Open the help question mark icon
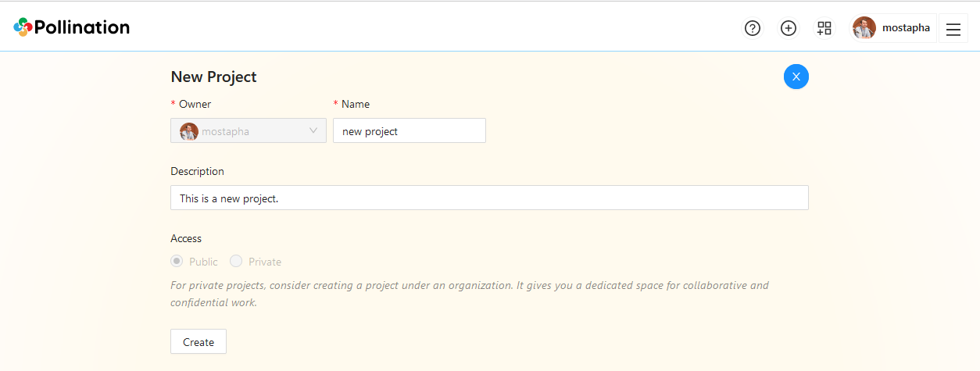The width and height of the screenshot is (980, 371). 753,29
